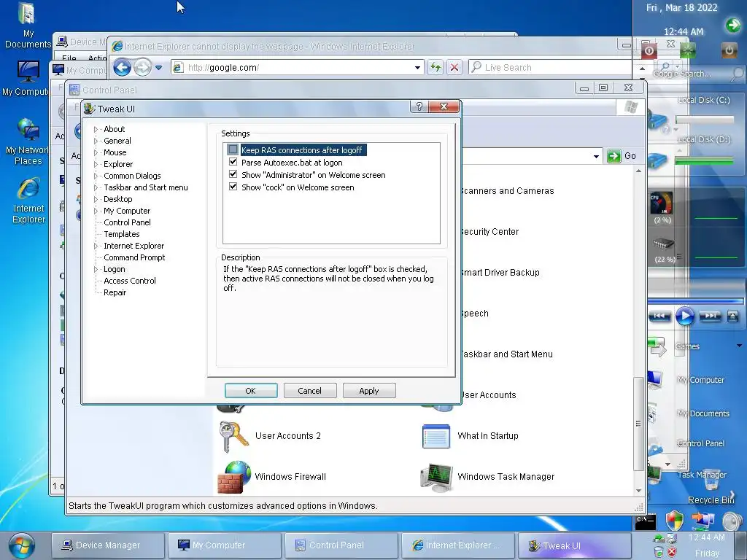Click the IE Live Search box
Image resolution: width=747 pixels, height=560 pixels.
tap(553, 68)
